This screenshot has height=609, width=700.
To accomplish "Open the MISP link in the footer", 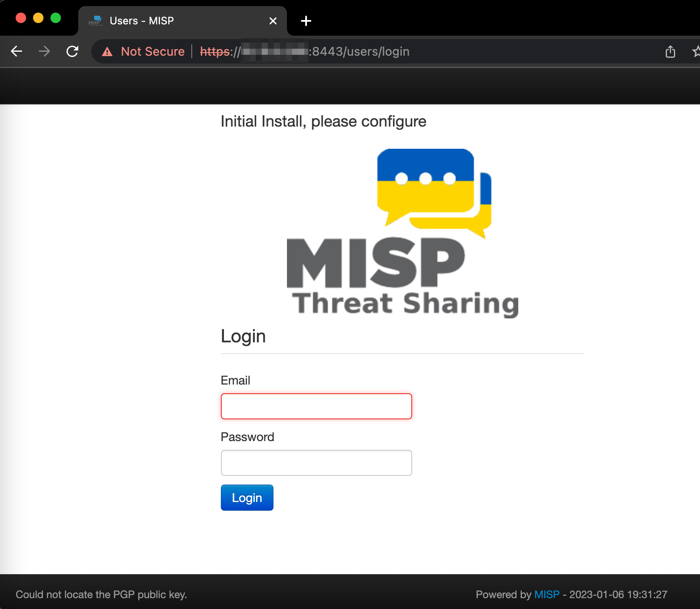I will click(547, 594).
